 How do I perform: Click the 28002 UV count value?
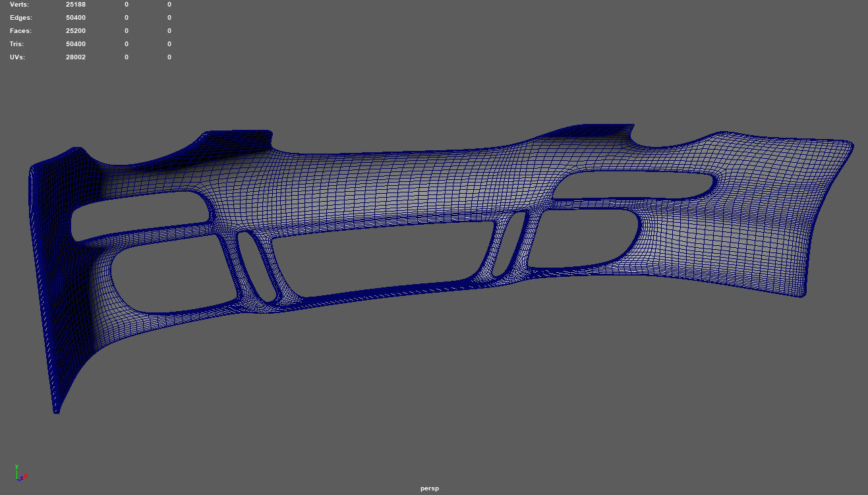point(76,57)
